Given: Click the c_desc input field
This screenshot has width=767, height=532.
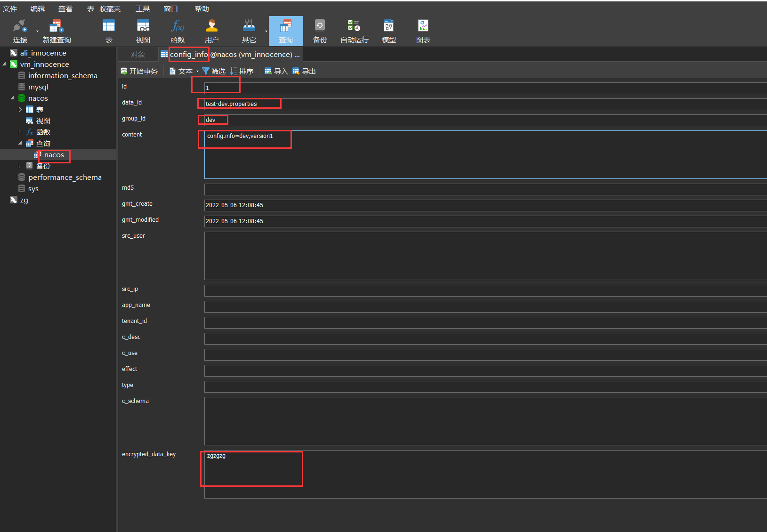Looking at the screenshot, I should [x=485, y=339].
